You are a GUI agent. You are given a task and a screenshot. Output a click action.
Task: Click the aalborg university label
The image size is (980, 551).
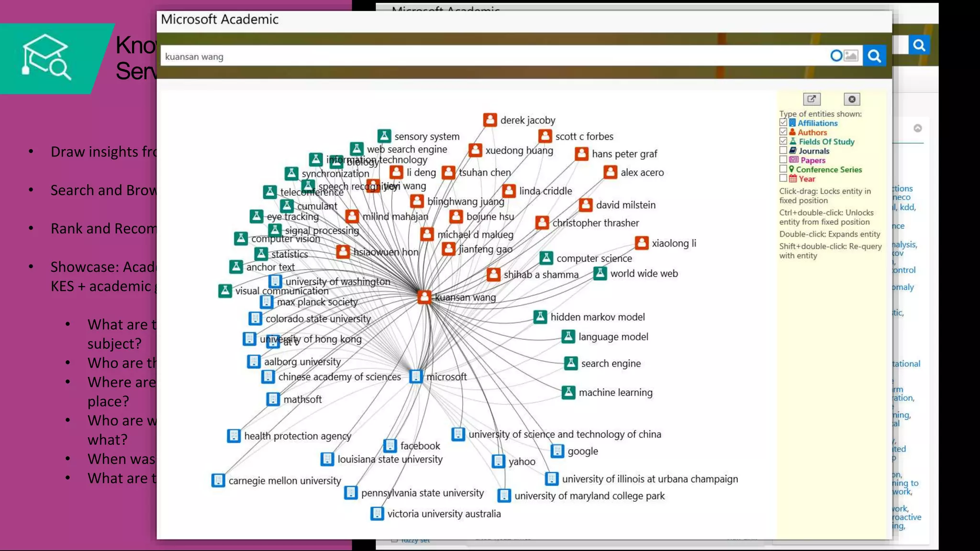(302, 362)
